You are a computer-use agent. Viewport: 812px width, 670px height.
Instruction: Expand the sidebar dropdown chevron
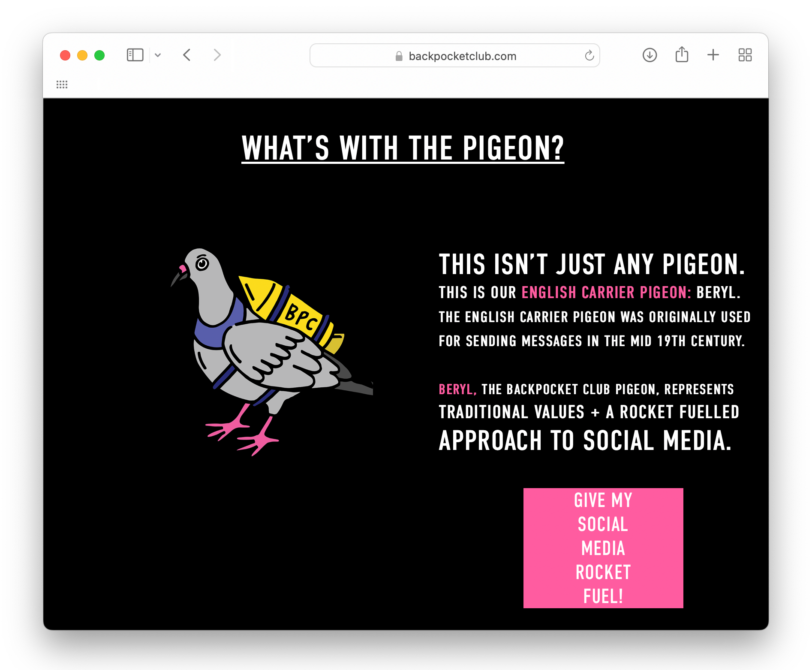coord(158,55)
